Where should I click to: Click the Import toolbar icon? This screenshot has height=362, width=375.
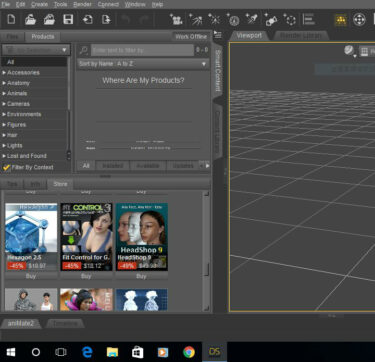[87, 19]
